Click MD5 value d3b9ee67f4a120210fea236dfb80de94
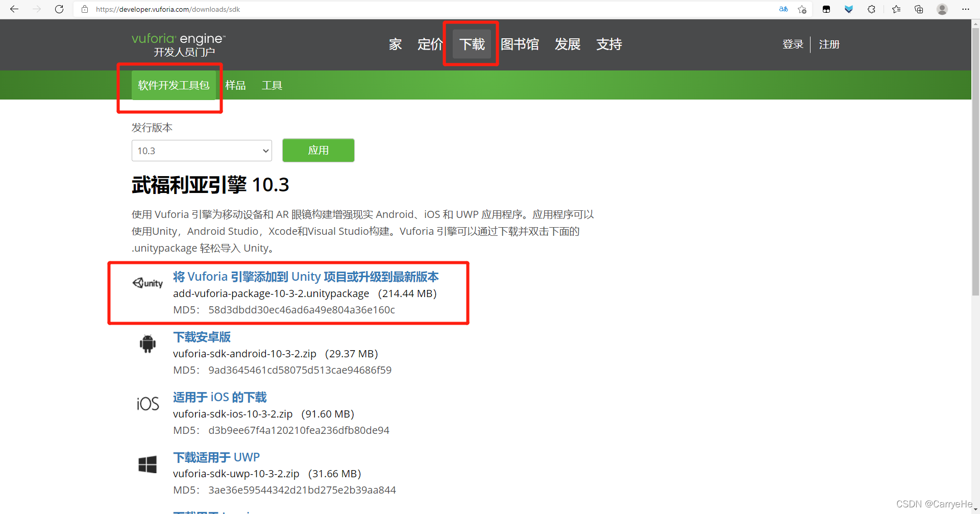 [299, 430]
